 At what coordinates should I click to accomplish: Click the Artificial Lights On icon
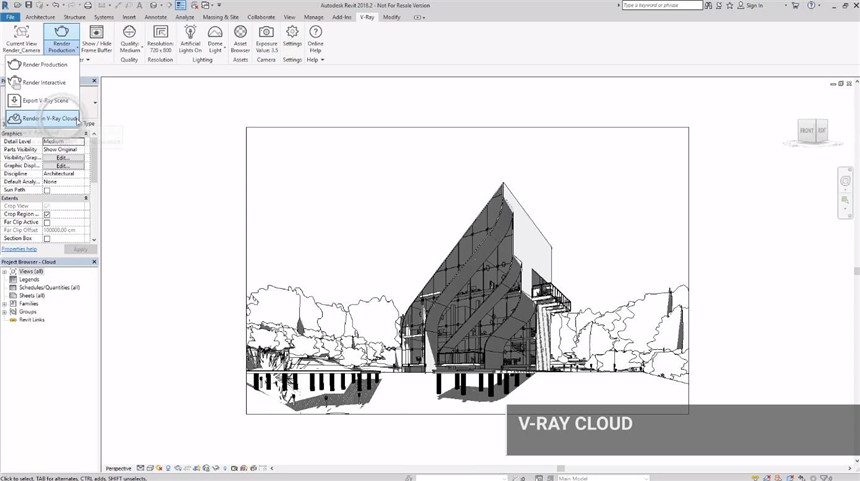click(190, 33)
